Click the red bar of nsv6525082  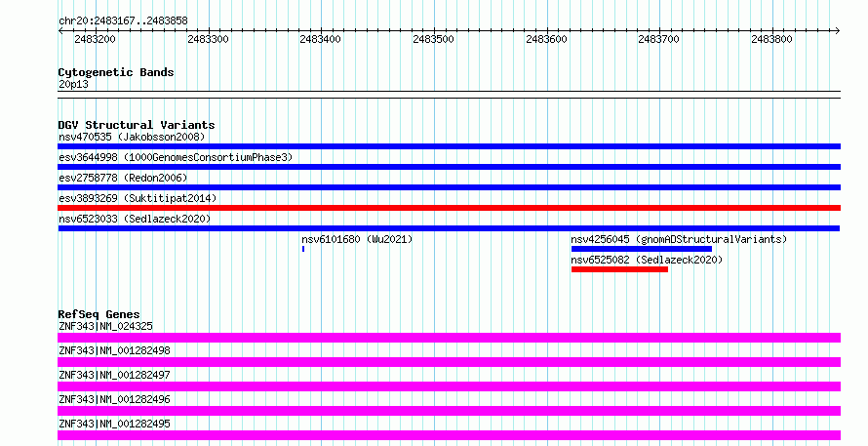point(619,269)
